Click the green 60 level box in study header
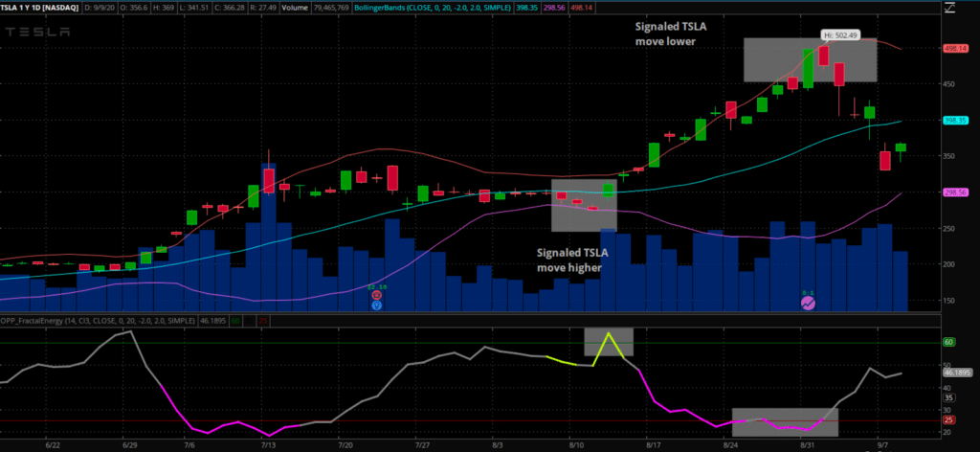Screen dimensions: 980x452 (235, 321)
